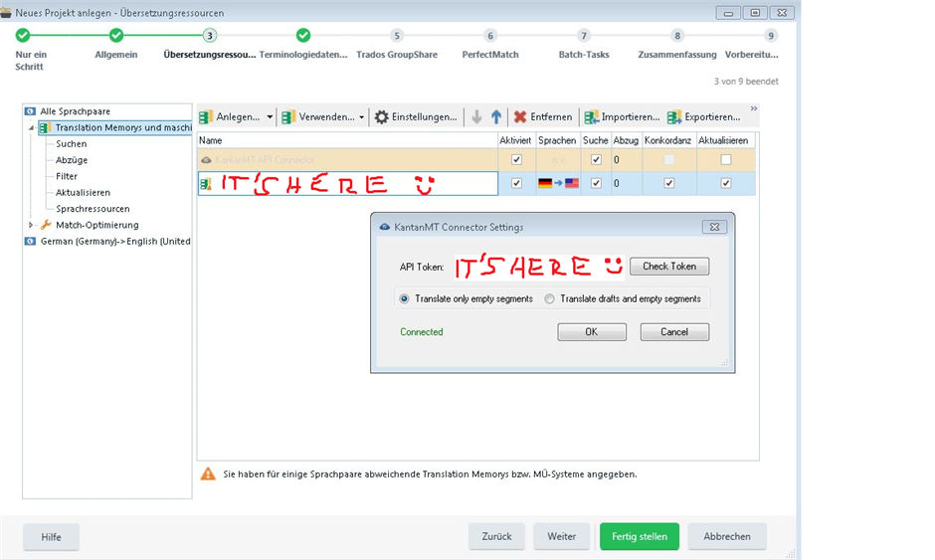Screen dimensions: 935x560
Task: Toggle Aktiviert checkbox for KantanMT row
Action: 516,160
